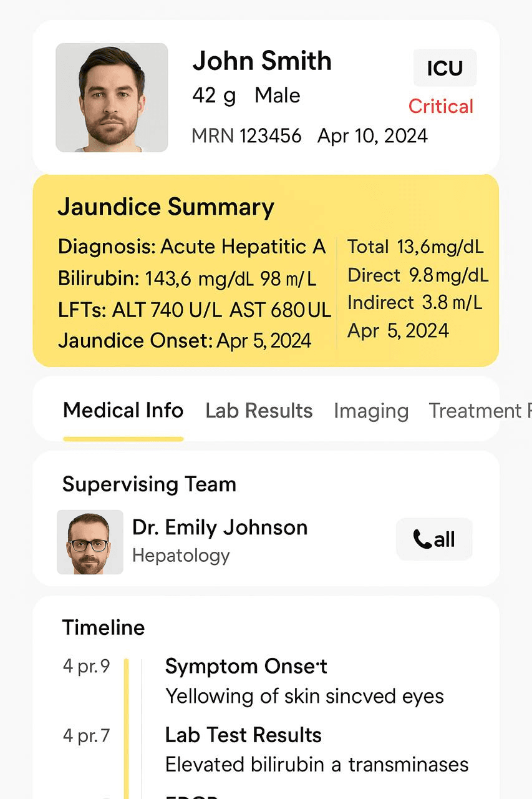Image resolution: width=532 pixels, height=799 pixels.
Task: Tap the MRN 123456 identifier
Action: pos(246,135)
